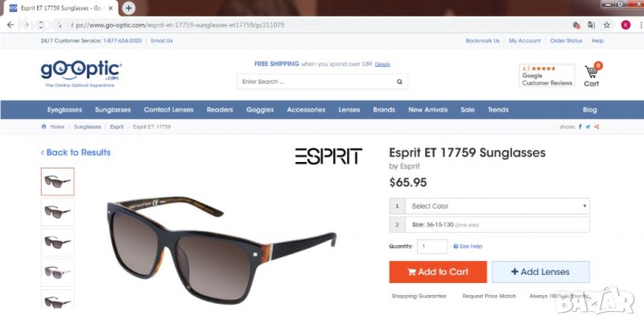Share the page on Twitter

[588, 127]
